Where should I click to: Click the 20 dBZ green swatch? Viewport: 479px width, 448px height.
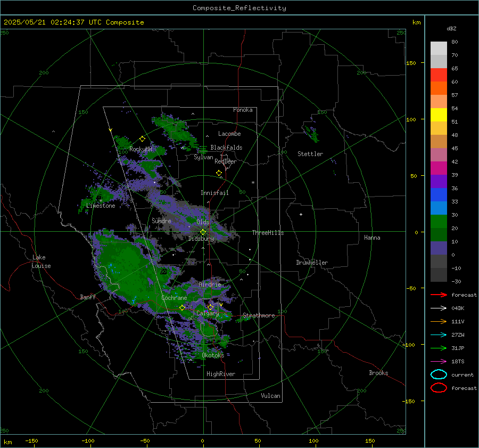tap(439, 222)
